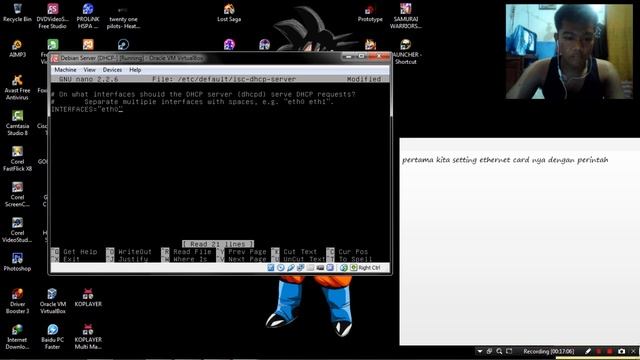The width and height of the screenshot is (640, 360).
Task: Select the PROLiNK HSPA desktop icon
Action: pyautogui.click(x=88, y=16)
